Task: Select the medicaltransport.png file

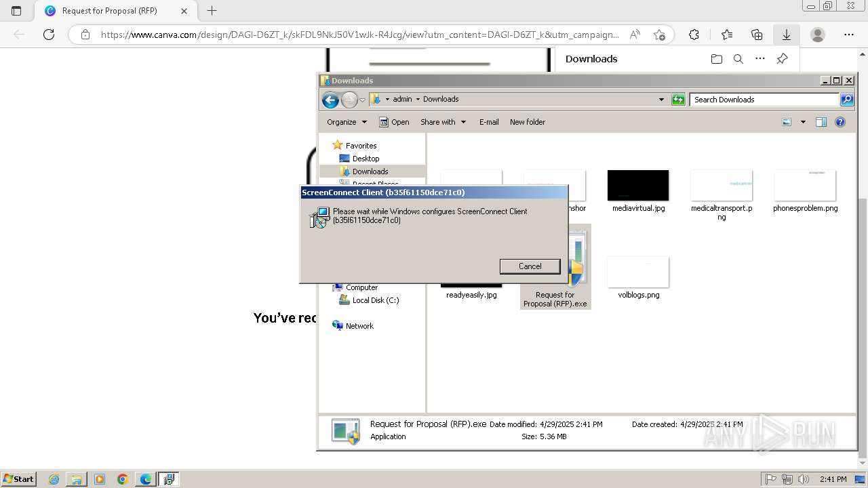Action: pos(722,195)
